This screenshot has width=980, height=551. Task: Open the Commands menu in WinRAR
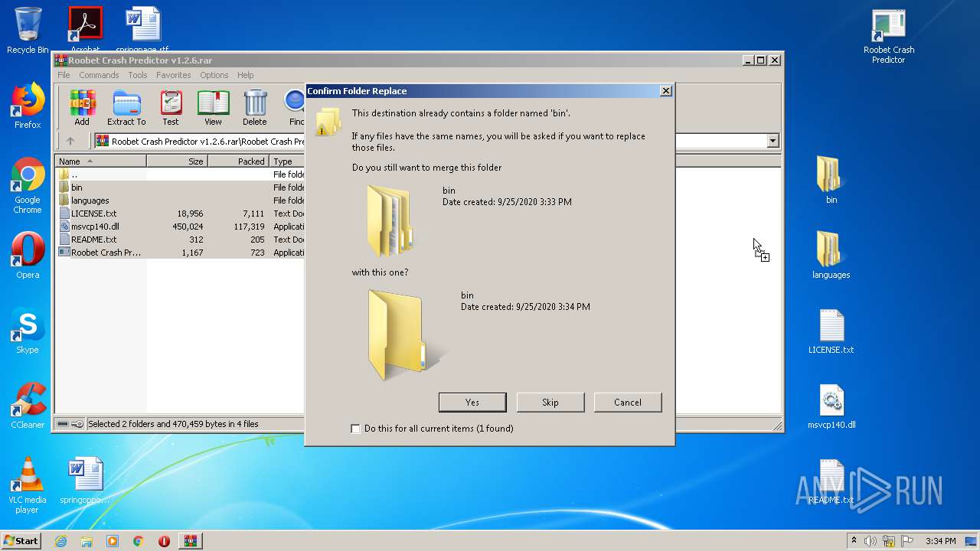[99, 75]
